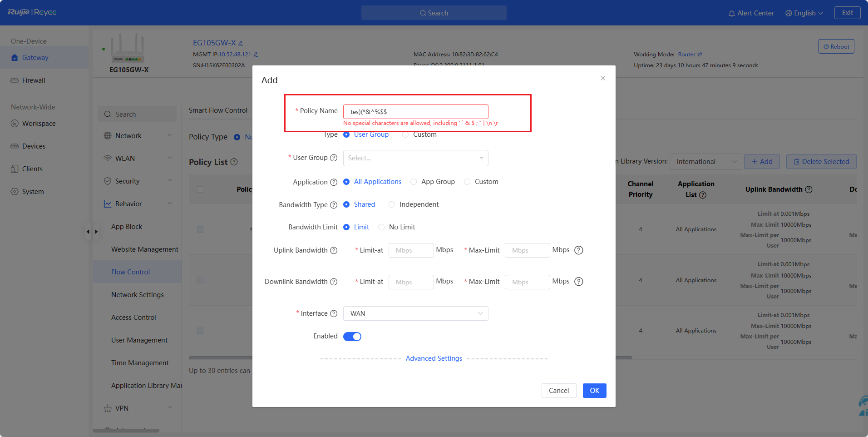Click the Delete Selected button
Viewport: 868px width, 437px height.
click(x=821, y=162)
